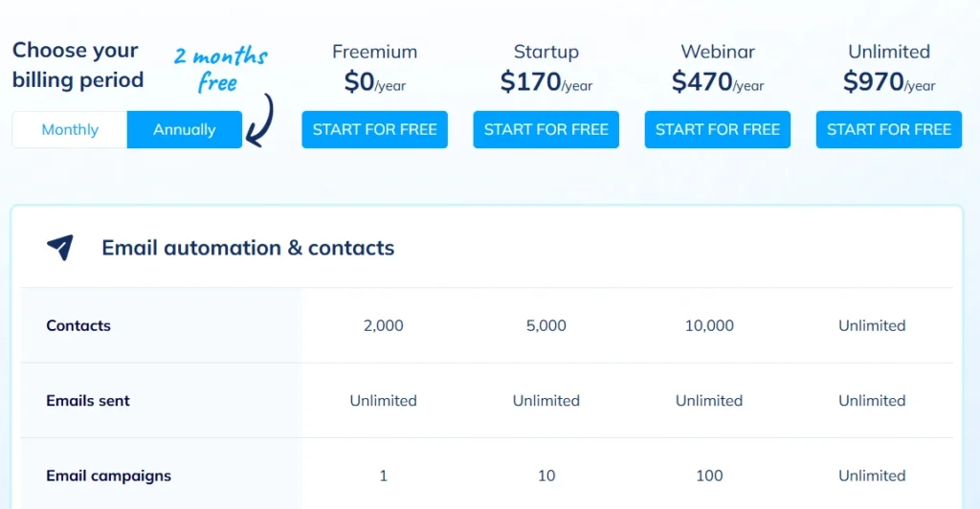Start for free under Freemium plan

(374, 130)
